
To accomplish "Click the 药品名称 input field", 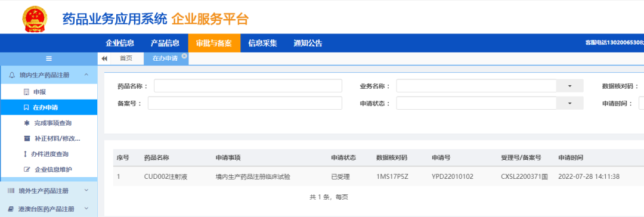I will pyautogui.click(x=248, y=86).
